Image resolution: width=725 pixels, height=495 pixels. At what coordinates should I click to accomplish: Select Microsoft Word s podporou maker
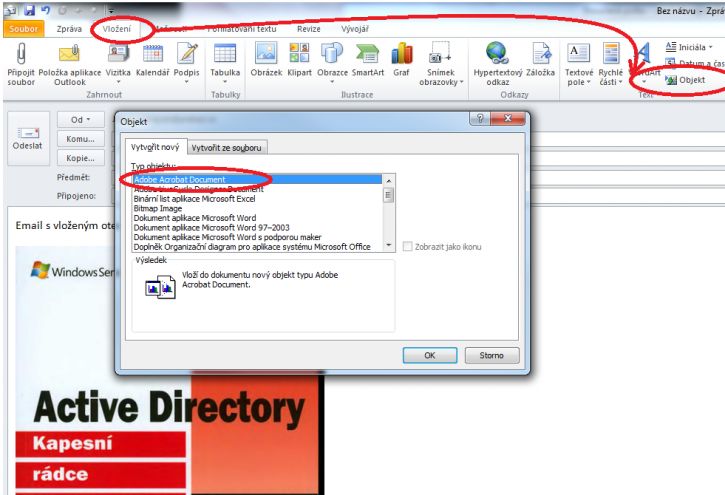click(x=257, y=237)
